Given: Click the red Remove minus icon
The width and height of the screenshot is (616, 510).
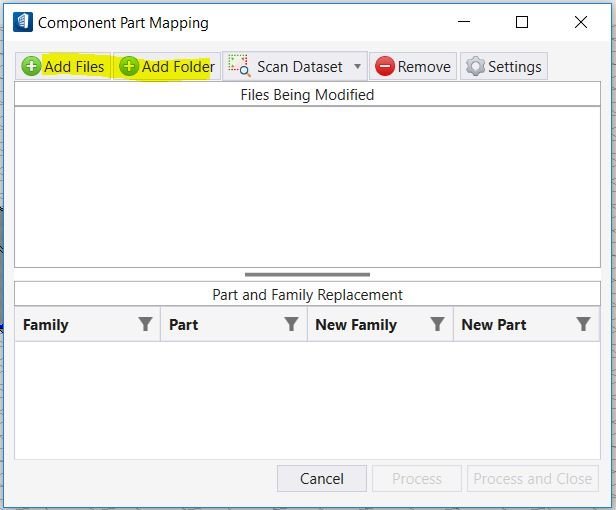Looking at the screenshot, I should 385,66.
